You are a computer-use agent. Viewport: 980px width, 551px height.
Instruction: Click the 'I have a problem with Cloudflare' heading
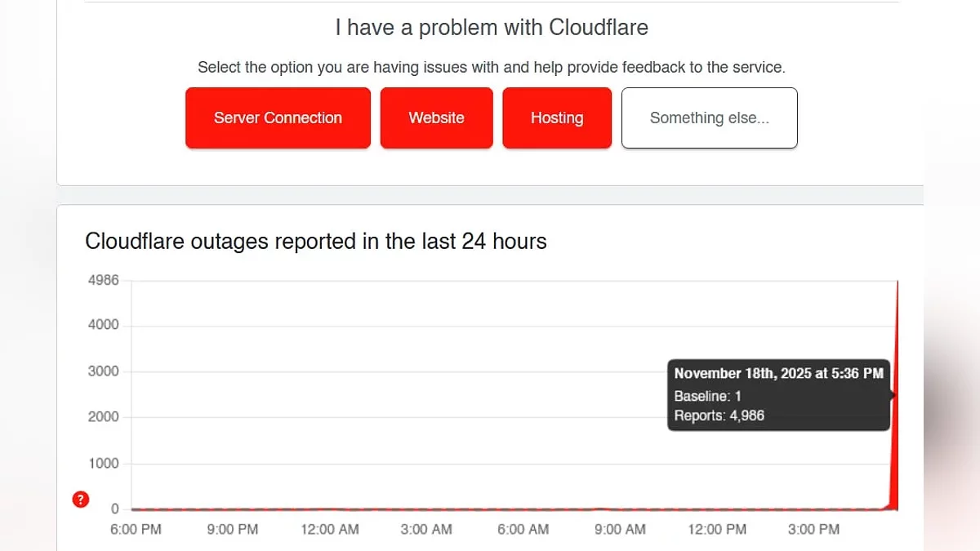tap(492, 27)
